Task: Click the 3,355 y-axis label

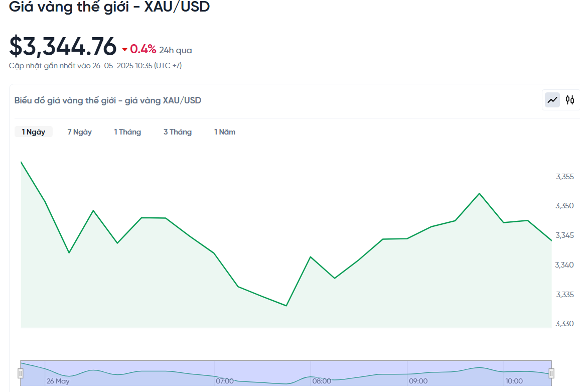Action: click(x=565, y=177)
